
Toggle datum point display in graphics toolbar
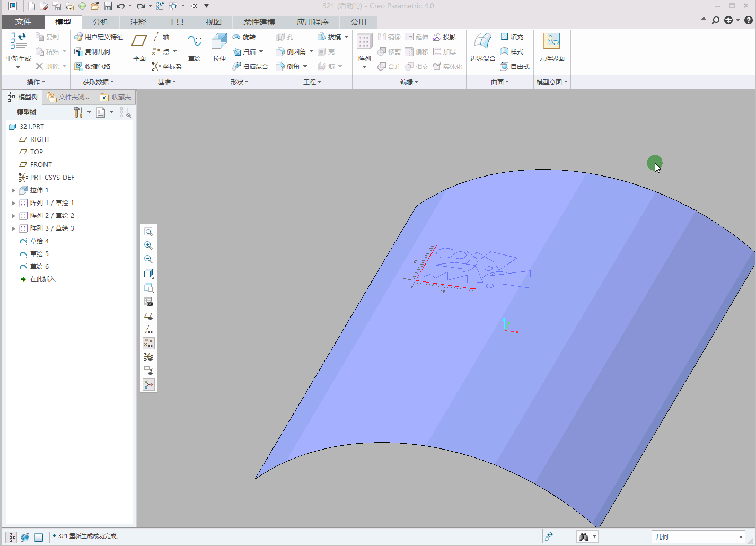pos(148,343)
